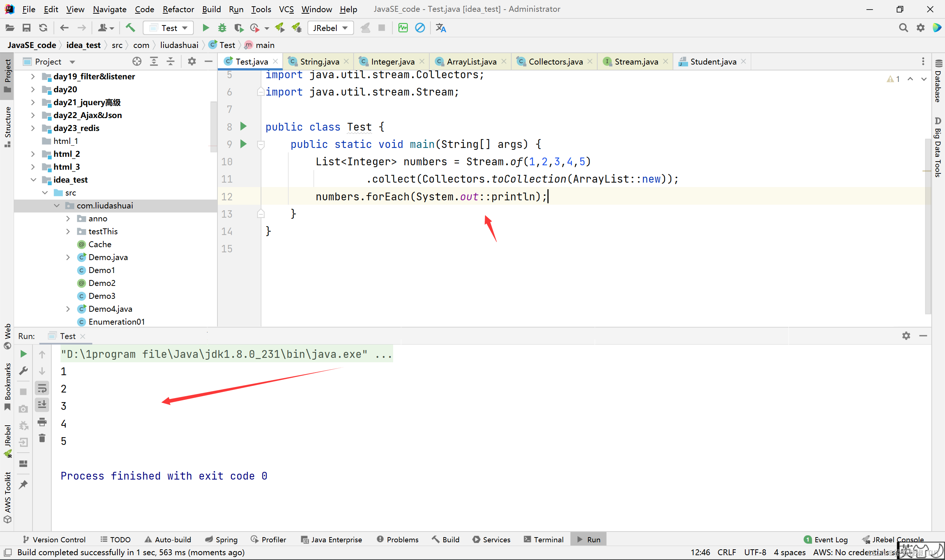Open the VCS menu
Image resolution: width=945 pixels, height=560 pixels.
[x=286, y=9]
